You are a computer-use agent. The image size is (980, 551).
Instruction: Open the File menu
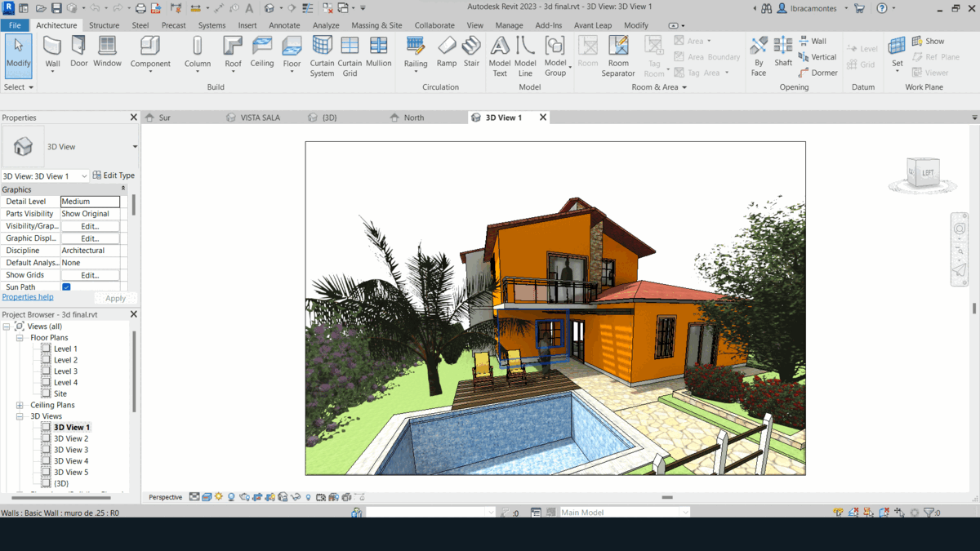coord(15,25)
